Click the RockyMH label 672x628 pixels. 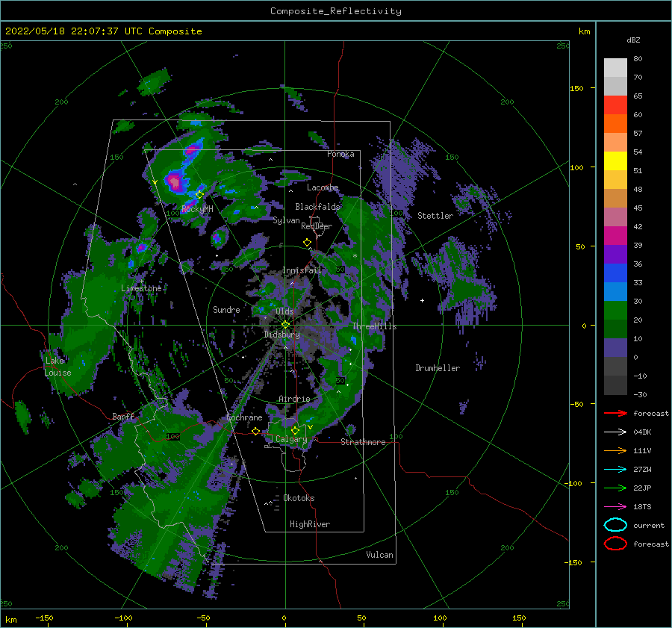click(x=197, y=209)
